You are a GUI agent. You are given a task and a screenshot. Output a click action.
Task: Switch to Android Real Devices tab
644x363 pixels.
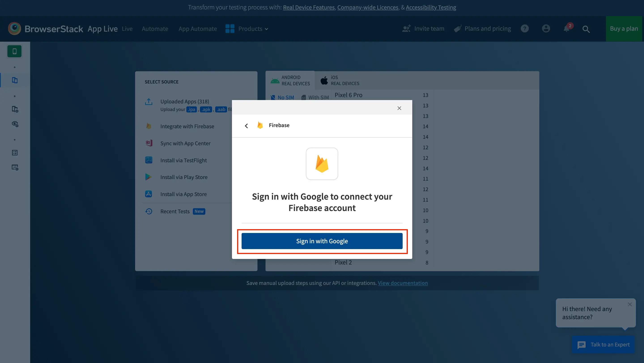point(290,80)
